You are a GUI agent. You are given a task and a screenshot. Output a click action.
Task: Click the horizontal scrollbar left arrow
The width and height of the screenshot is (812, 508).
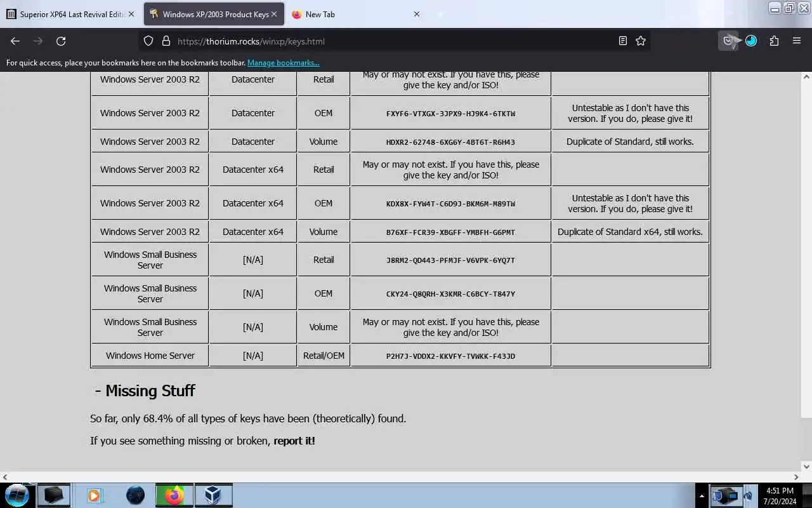pos(5,476)
